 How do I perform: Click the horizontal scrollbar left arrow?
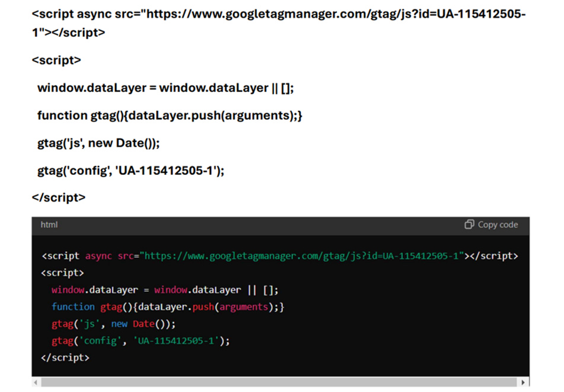(36, 382)
